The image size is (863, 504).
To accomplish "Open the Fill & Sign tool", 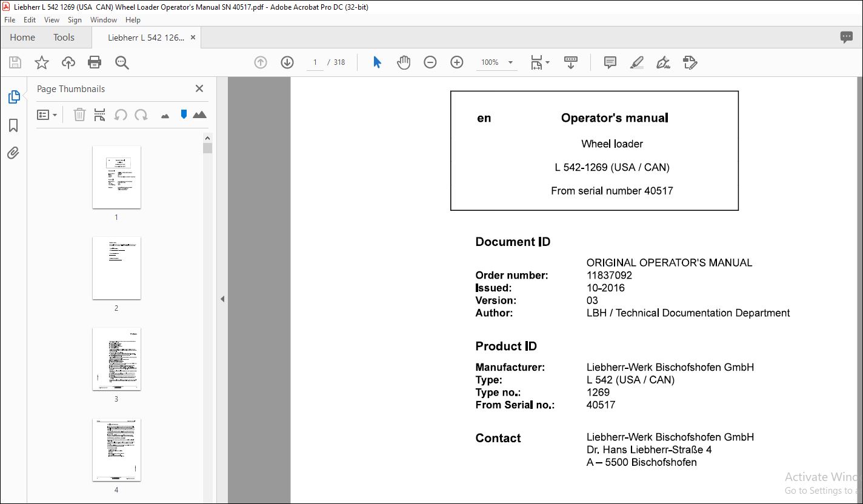I will [x=664, y=62].
